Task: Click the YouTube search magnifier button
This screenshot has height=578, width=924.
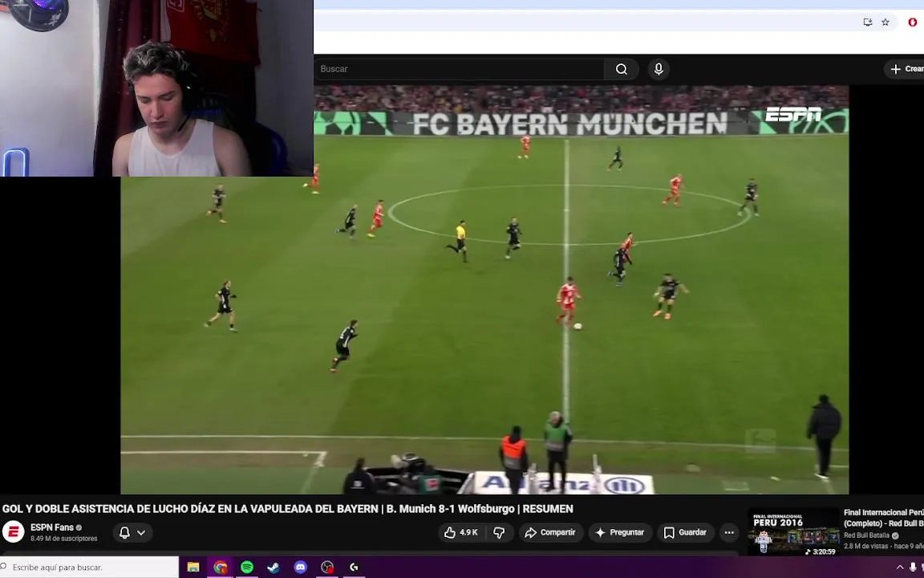Action: [621, 69]
